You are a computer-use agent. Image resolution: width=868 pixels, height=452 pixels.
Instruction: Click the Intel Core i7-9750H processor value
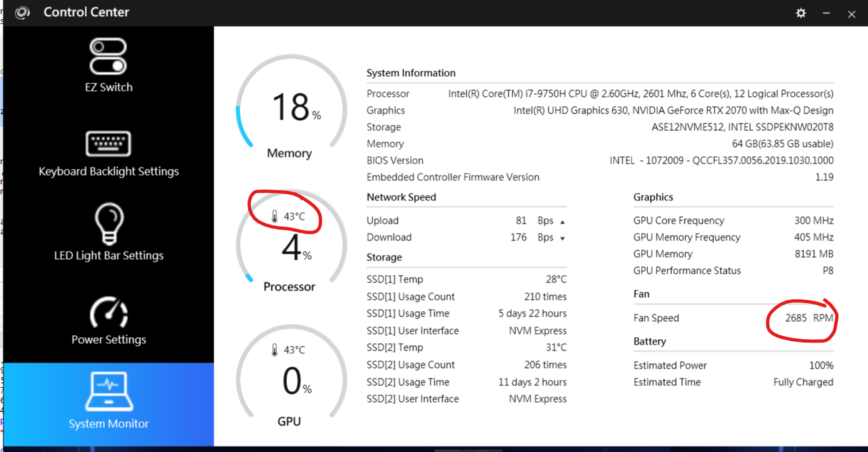(640, 94)
